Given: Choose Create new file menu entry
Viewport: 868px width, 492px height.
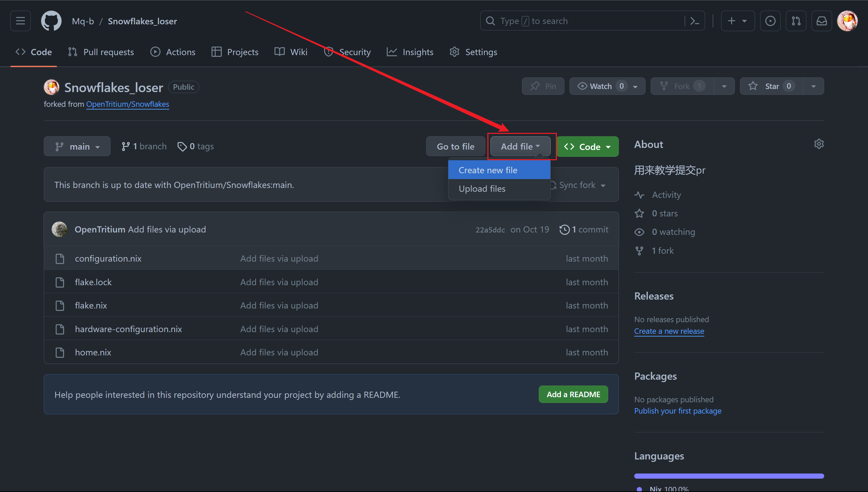Looking at the screenshot, I should click(499, 170).
